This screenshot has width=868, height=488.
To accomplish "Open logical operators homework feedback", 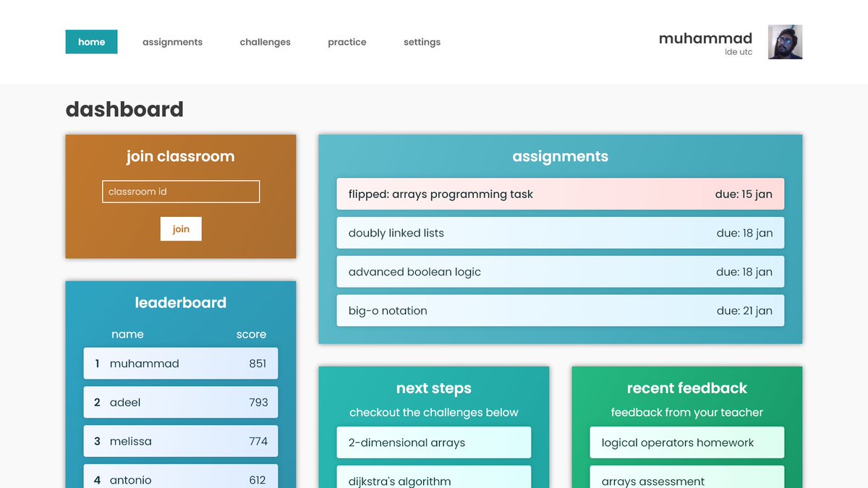I will [x=687, y=442].
